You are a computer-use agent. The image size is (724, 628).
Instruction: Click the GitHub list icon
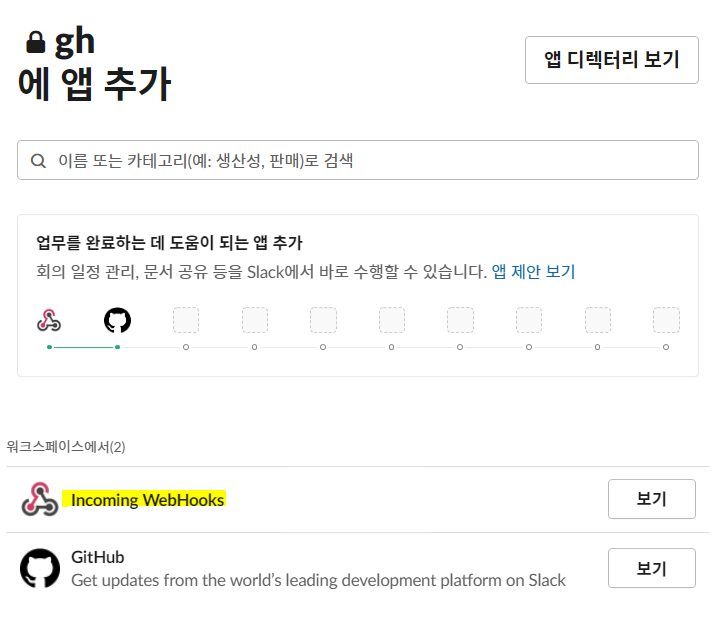[40, 568]
